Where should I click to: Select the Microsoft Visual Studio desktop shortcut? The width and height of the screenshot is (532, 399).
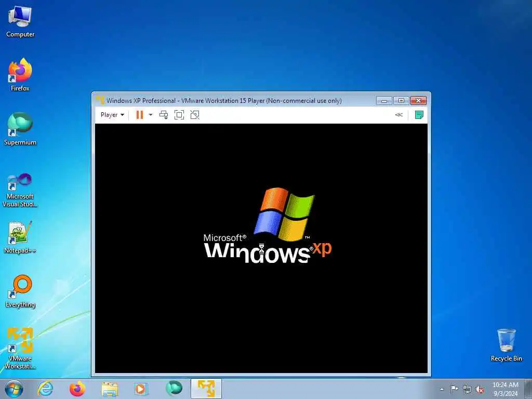click(x=20, y=190)
